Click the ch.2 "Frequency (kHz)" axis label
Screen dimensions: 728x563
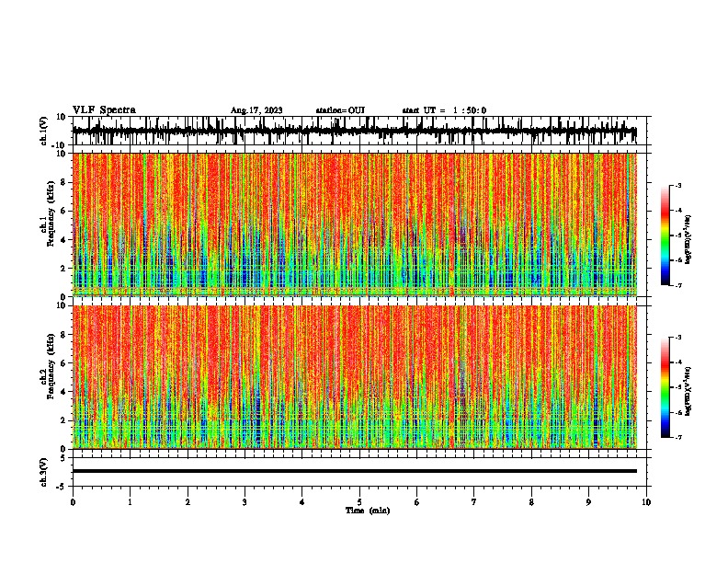tap(51, 366)
